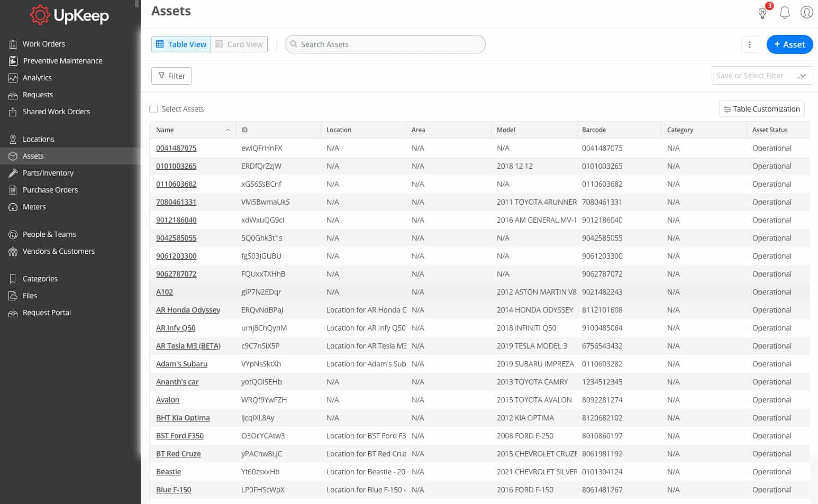Open Locations pin icon in sidebar

pos(13,139)
